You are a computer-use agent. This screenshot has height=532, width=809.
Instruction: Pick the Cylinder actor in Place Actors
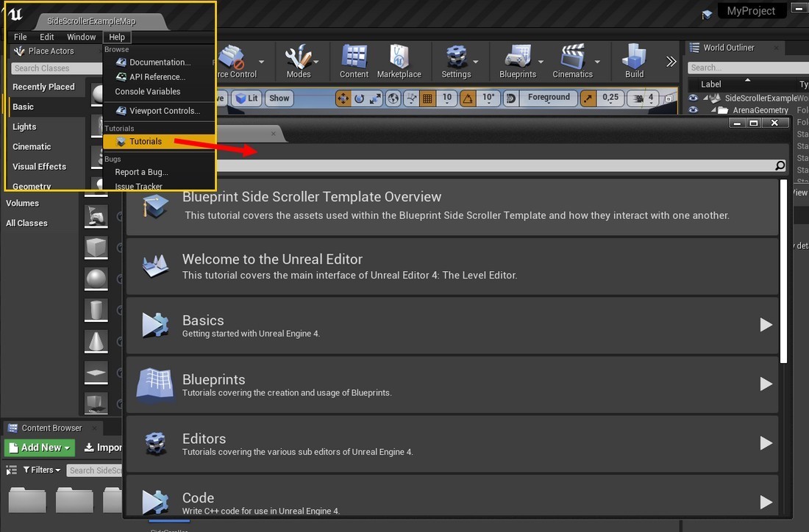pos(96,310)
